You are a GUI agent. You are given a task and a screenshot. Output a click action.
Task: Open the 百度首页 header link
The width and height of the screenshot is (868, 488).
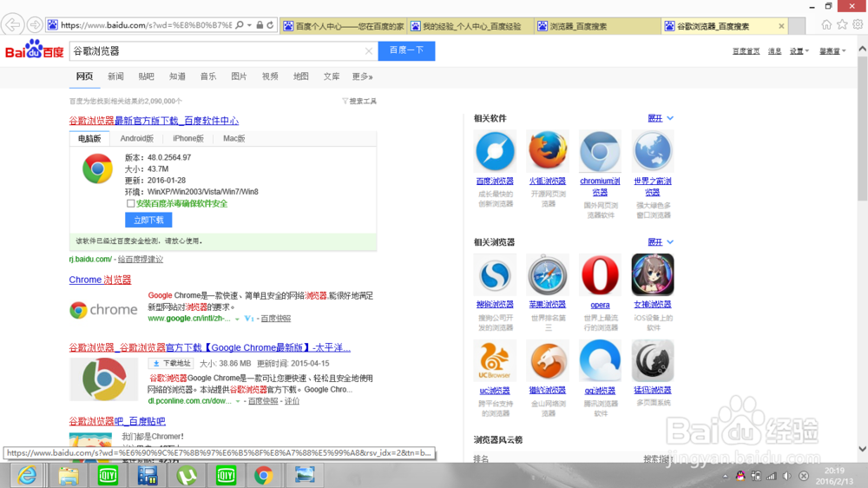point(746,51)
